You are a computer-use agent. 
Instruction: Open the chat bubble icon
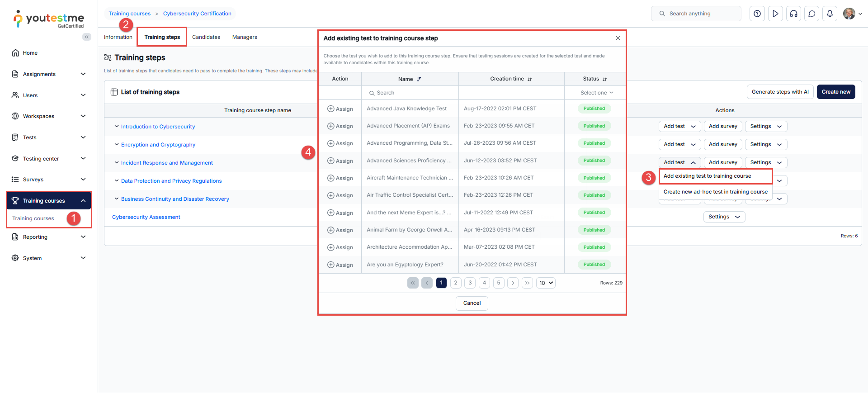pos(811,14)
